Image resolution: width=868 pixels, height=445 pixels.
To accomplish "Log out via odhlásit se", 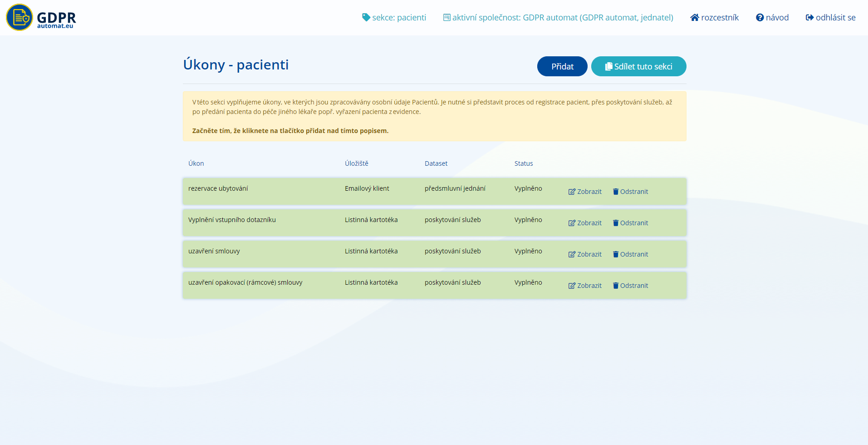I will [831, 17].
